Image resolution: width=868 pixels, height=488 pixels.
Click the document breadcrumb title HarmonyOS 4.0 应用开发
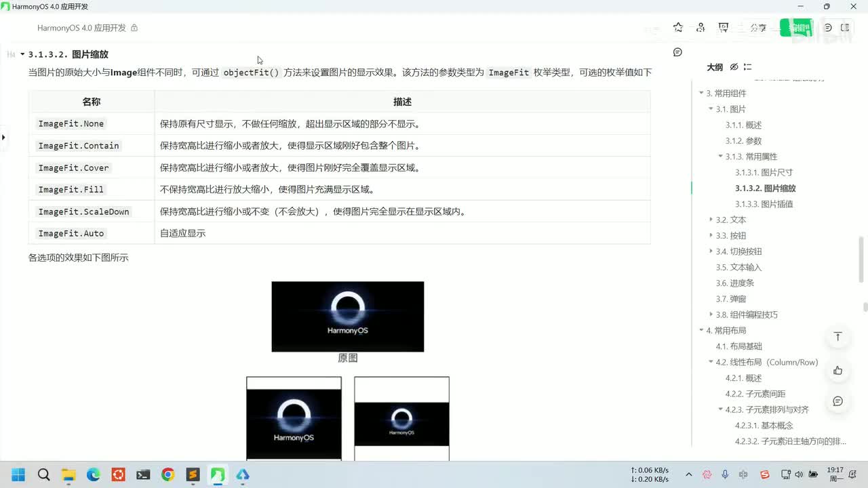[x=81, y=28]
